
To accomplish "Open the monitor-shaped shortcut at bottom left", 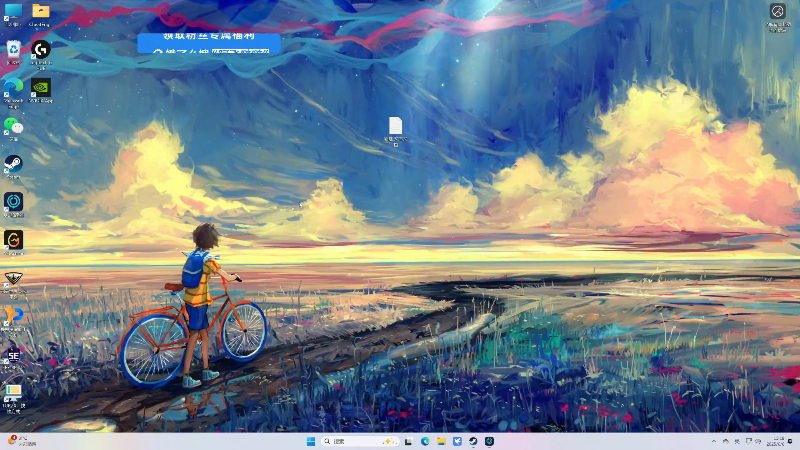I will pyautogui.click(x=13, y=398).
